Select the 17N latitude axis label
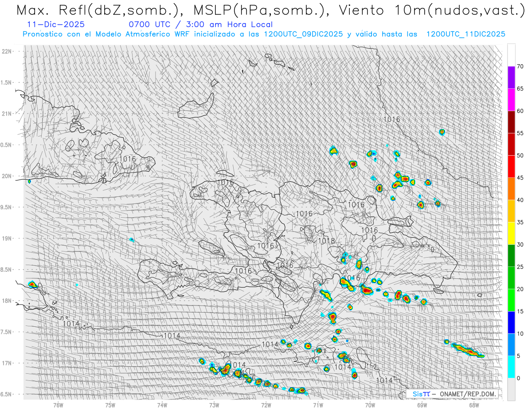The height and width of the screenshot is (411, 532). click(x=7, y=363)
